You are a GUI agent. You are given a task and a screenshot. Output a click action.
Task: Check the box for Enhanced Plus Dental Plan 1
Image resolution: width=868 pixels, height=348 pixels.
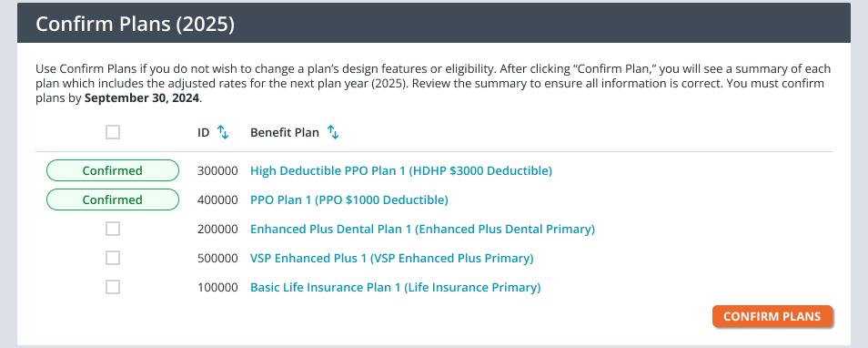[113, 229]
